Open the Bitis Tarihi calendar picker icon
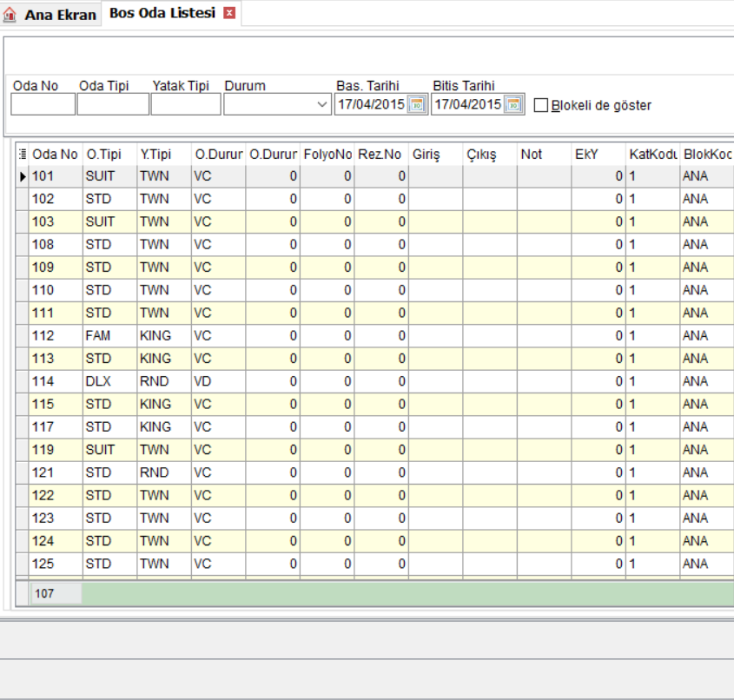Screen dimensions: 734x700 pyautogui.click(x=513, y=104)
